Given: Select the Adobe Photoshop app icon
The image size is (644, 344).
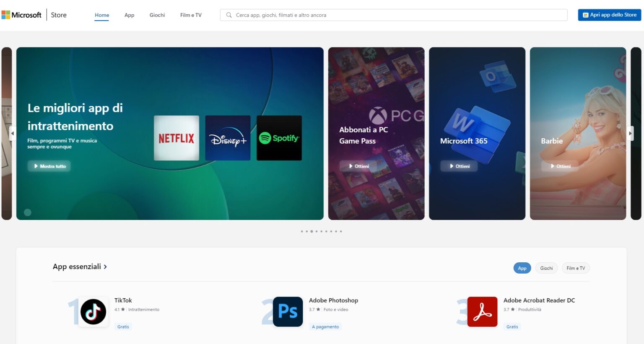Looking at the screenshot, I should [288, 311].
